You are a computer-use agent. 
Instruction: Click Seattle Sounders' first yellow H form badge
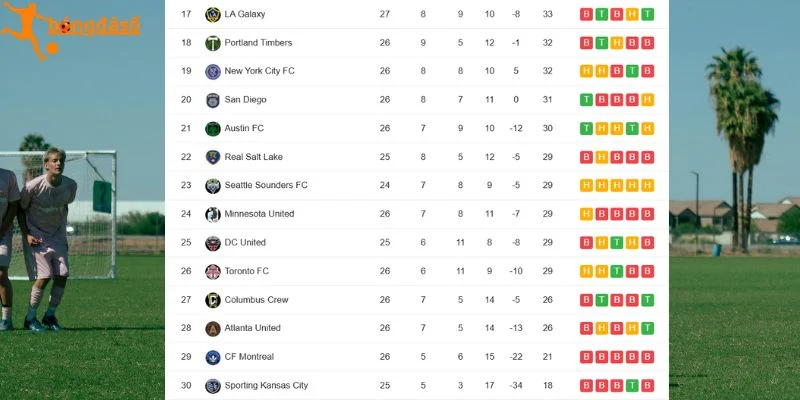(x=586, y=186)
